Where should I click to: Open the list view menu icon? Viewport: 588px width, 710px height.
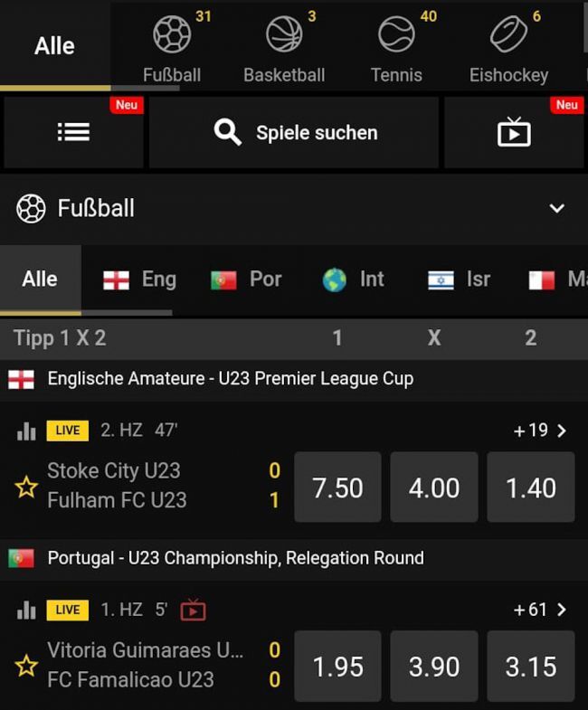(73, 133)
